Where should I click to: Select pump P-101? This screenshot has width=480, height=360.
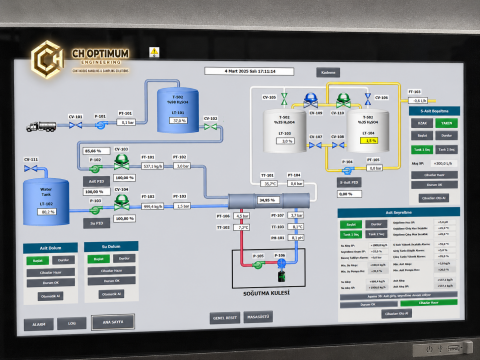100,125
